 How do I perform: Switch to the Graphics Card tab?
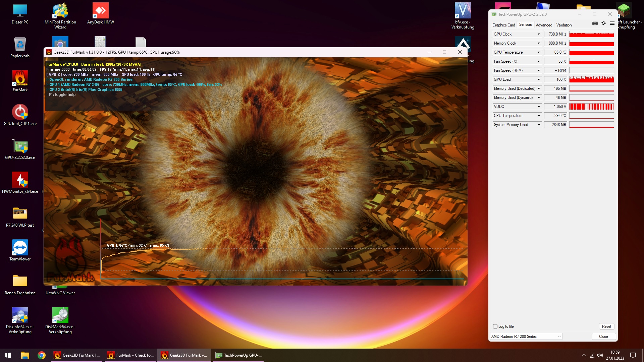[x=503, y=25]
